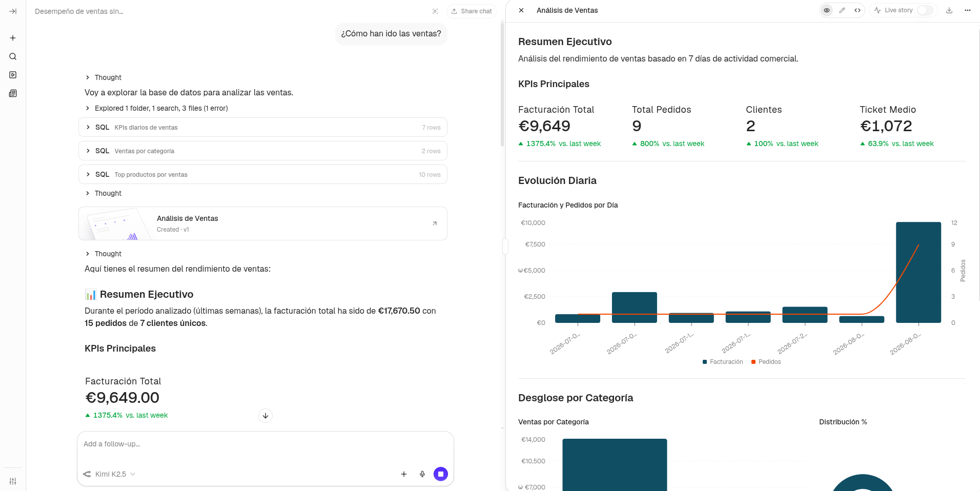Viewport: 980px width, 491px height.
Task: Expand SQL KPIs diarios de ventas
Action: [x=263, y=127]
